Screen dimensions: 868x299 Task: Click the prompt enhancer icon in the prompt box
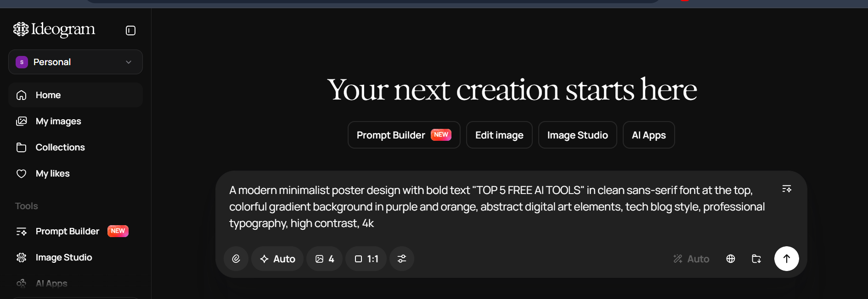787,189
